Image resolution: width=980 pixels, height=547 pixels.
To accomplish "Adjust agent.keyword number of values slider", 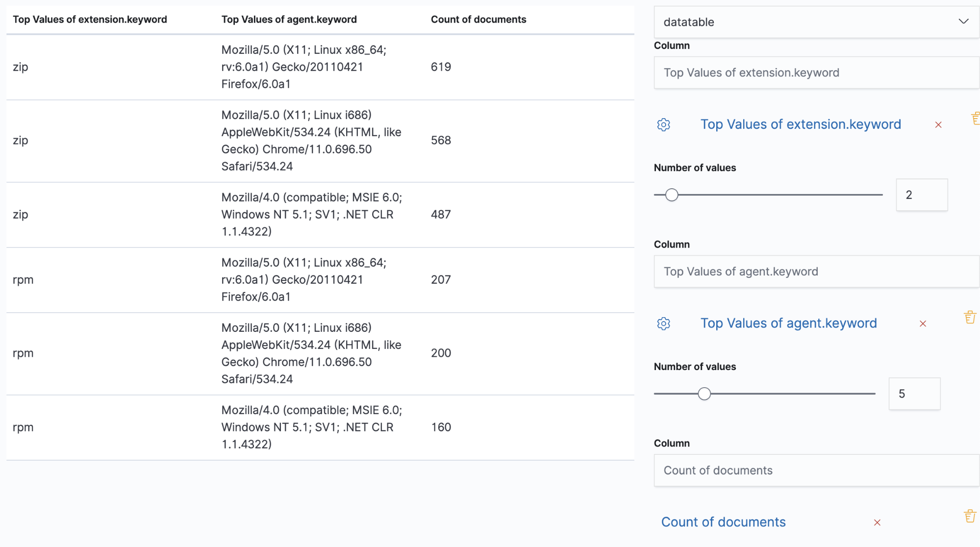I will [704, 394].
